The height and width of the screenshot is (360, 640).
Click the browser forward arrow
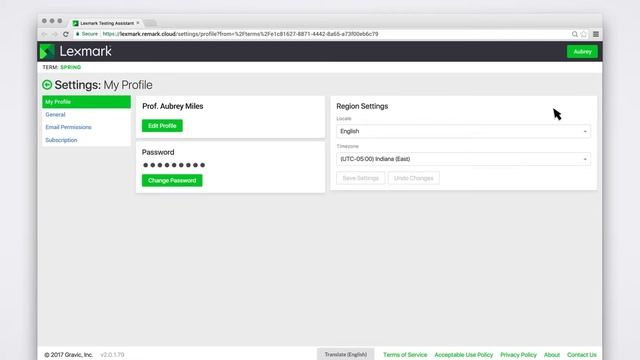[x=55, y=34]
